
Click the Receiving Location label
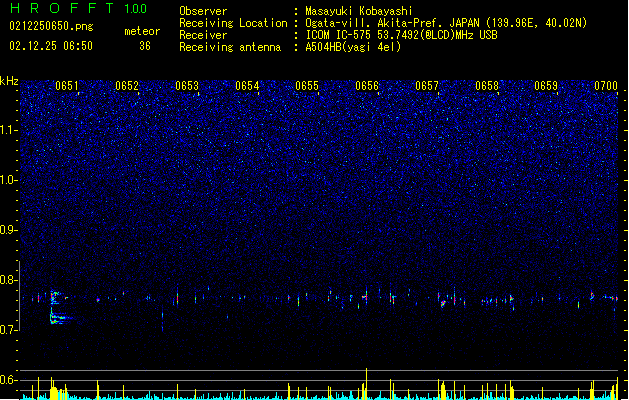tap(233, 23)
